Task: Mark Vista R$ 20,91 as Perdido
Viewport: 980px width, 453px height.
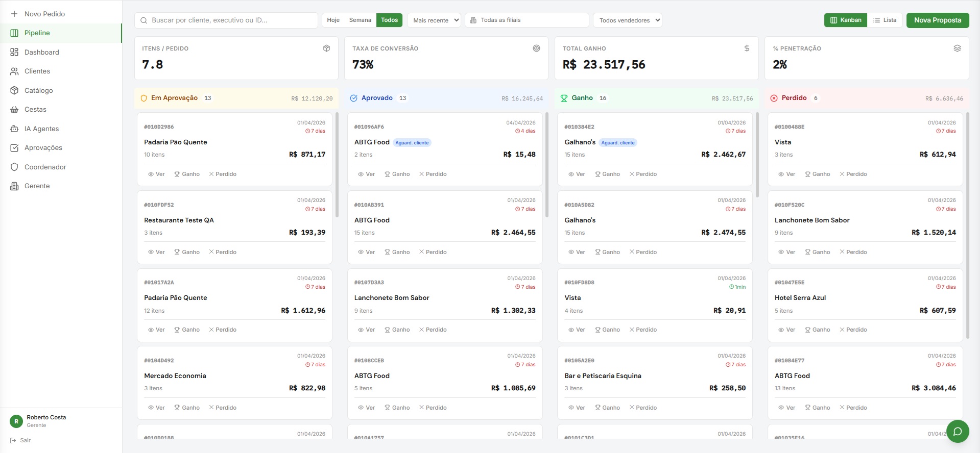Action: [x=643, y=330]
